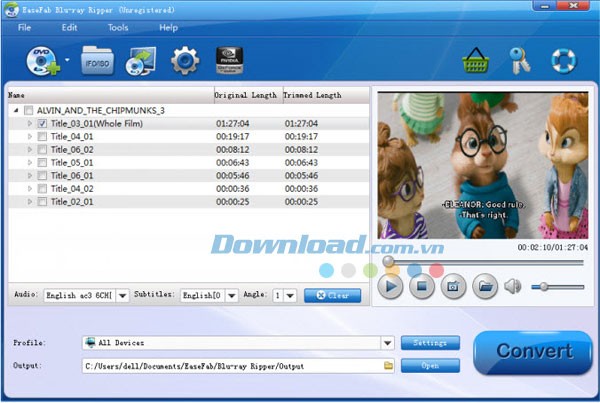This screenshot has width=600, height=403.
Task: Click the NVIDIA GPU acceleration icon
Action: tap(231, 62)
